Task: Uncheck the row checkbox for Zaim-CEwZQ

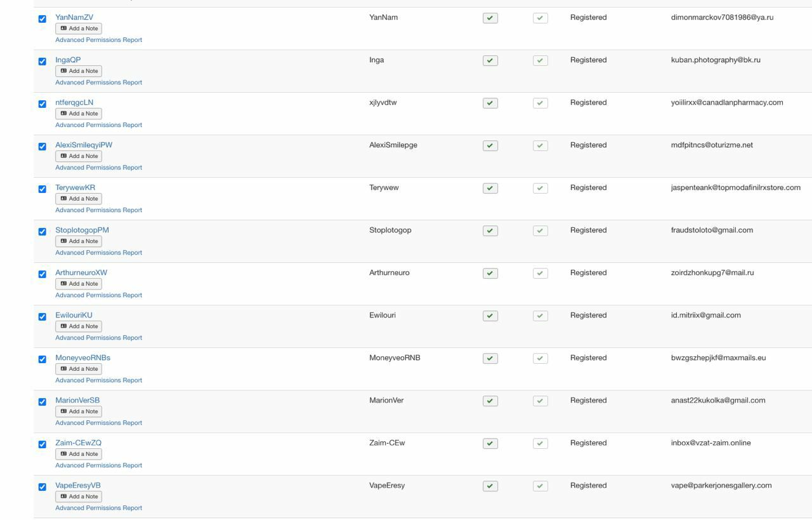Action: tap(43, 444)
